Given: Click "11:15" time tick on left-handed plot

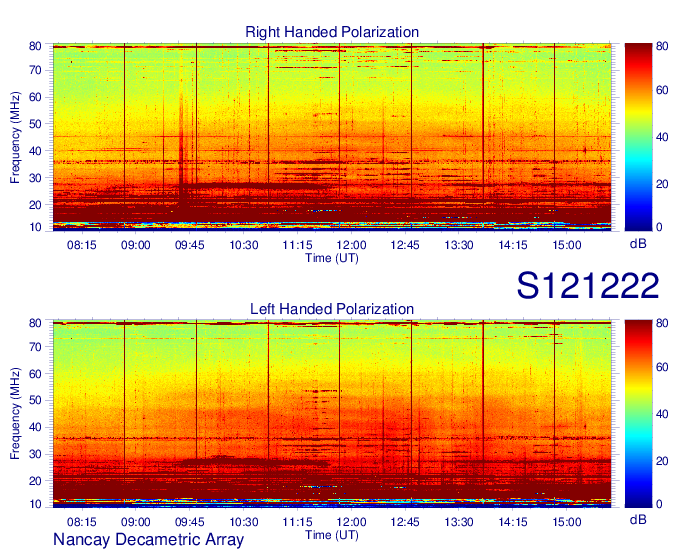Looking at the screenshot, I should coord(298,522).
